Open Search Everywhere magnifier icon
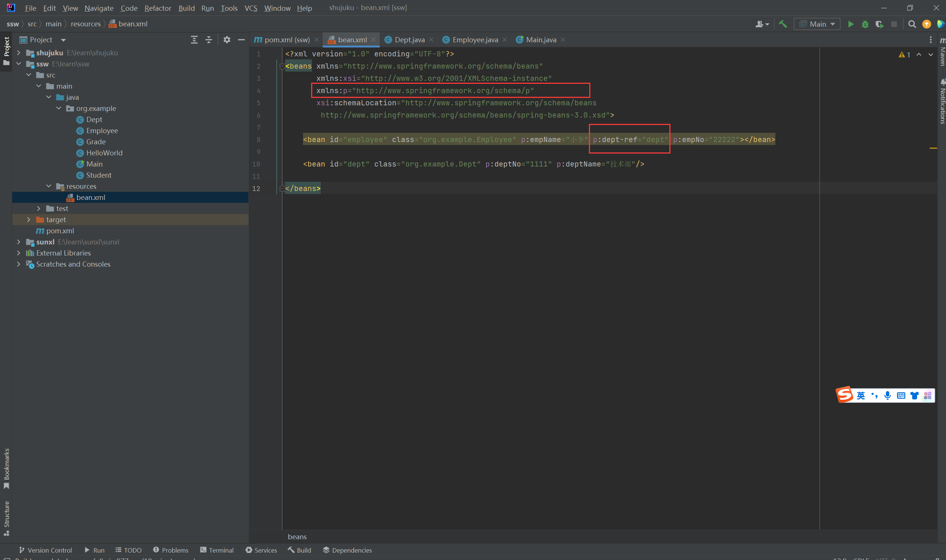 tap(912, 24)
